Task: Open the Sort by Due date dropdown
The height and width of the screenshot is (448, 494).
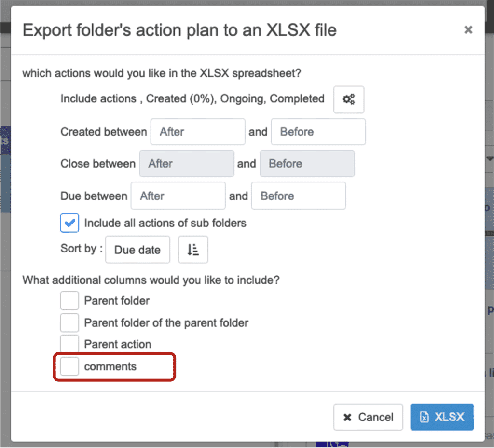Action: tap(137, 250)
